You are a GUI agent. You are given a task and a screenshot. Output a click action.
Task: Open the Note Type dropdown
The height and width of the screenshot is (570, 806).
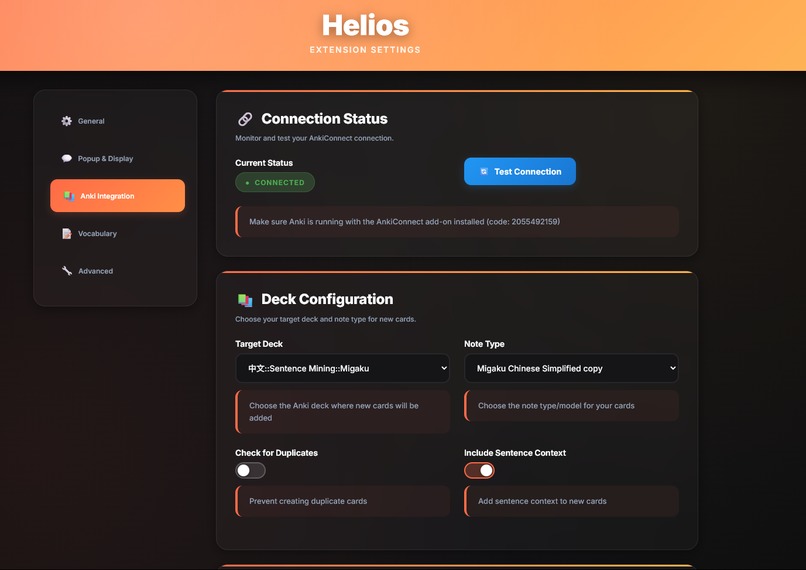[x=571, y=368]
